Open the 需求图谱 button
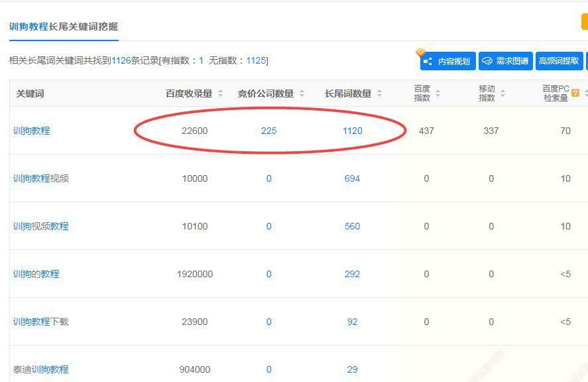 506,61
